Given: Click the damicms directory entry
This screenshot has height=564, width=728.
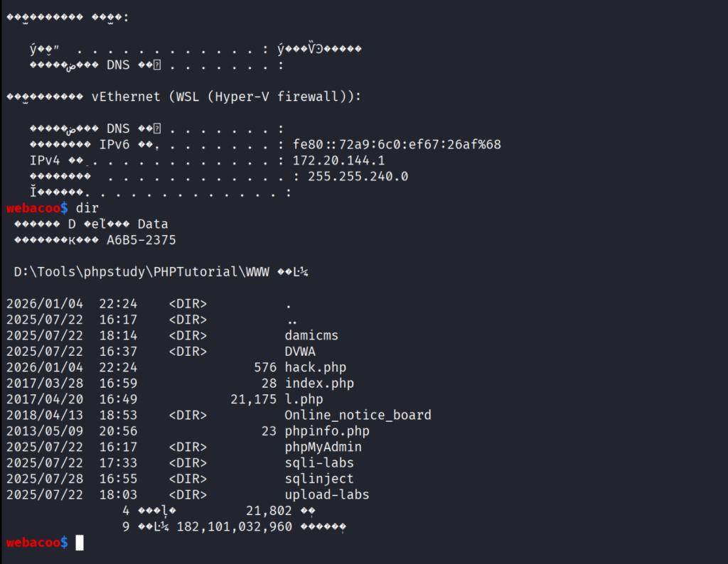Looking at the screenshot, I should click(311, 335).
